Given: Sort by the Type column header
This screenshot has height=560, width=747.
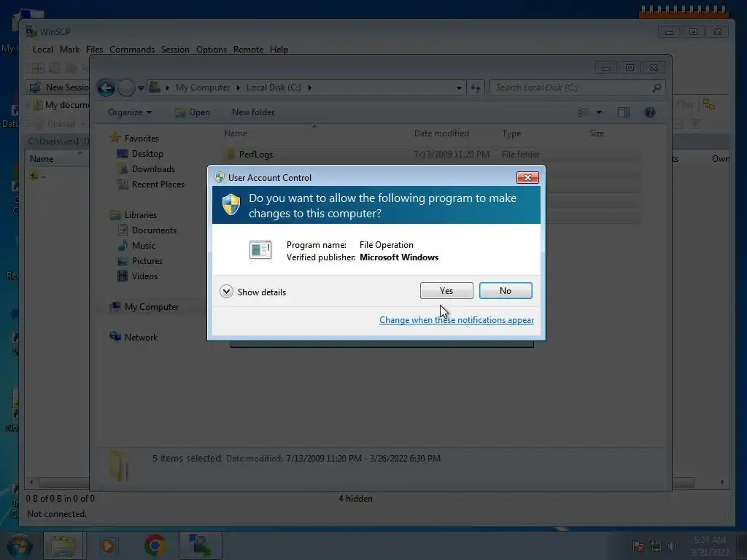Looking at the screenshot, I should (511, 133).
